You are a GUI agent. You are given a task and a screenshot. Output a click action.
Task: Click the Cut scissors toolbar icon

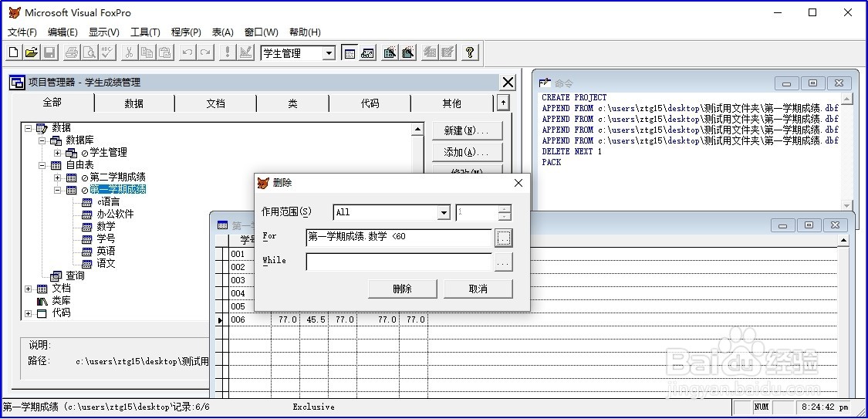(x=129, y=52)
